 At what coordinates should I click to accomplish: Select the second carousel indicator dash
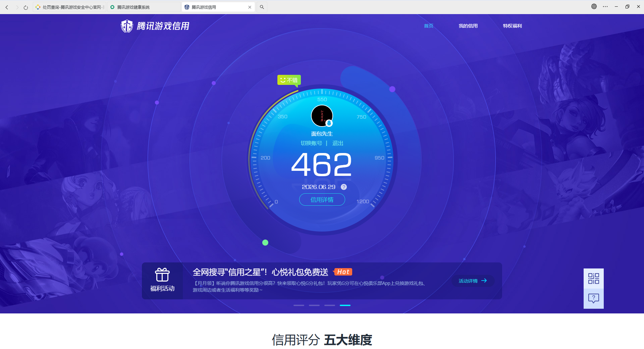click(x=314, y=305)
